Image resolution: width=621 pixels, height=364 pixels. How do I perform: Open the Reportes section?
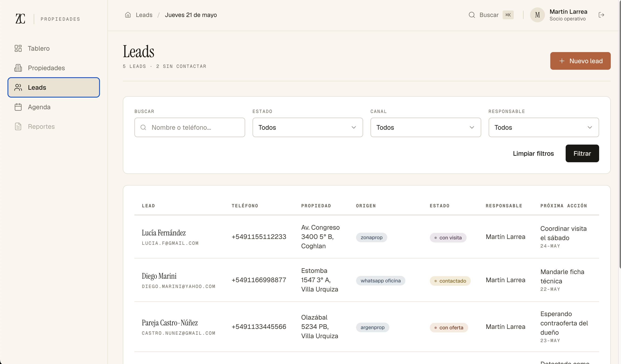point(54,126)
